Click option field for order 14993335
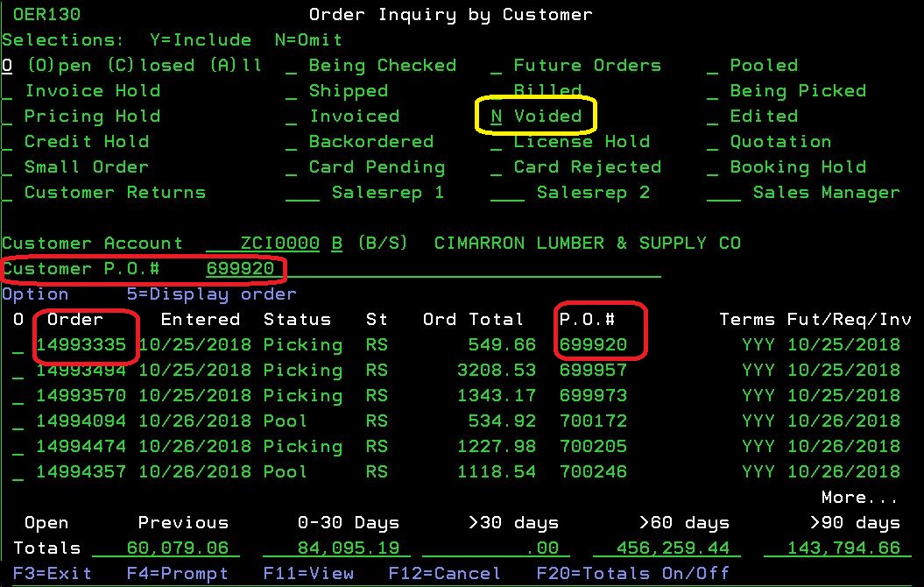Screen dimensions: 924x587 point(18,345)
